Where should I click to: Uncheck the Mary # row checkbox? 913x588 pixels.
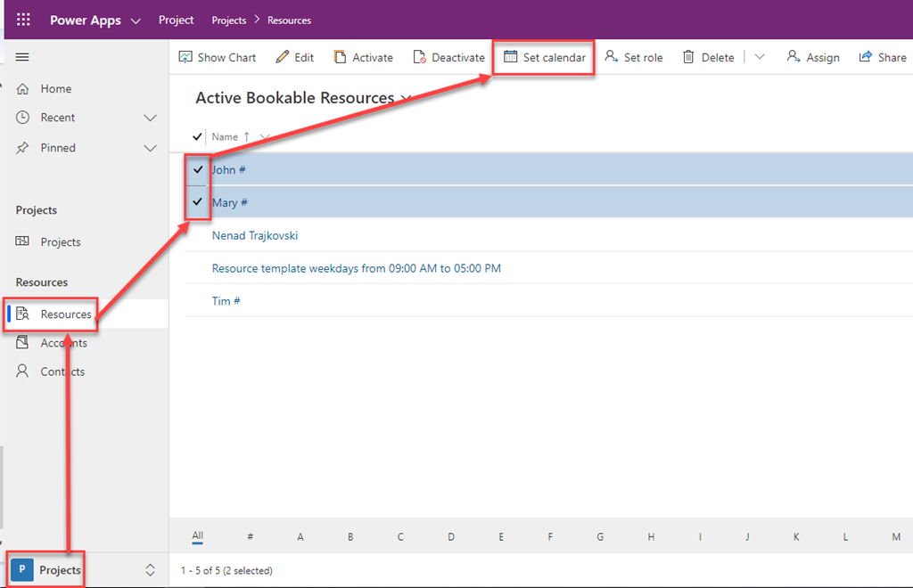coord(198,202)
